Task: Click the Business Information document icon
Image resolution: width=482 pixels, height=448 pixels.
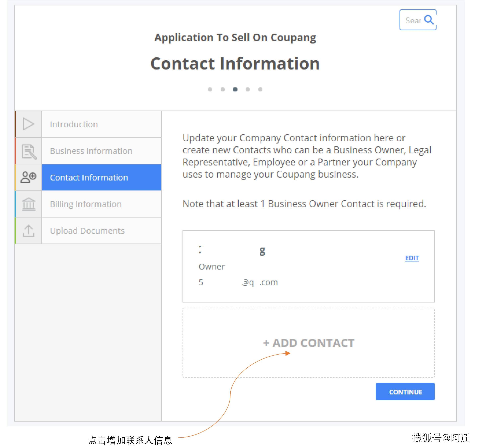Action: point(28,150)
